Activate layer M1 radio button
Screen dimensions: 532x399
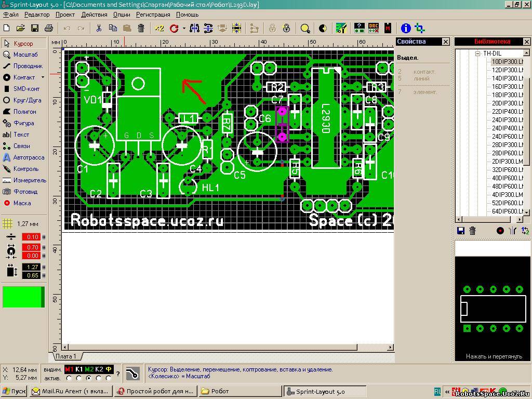69,378
